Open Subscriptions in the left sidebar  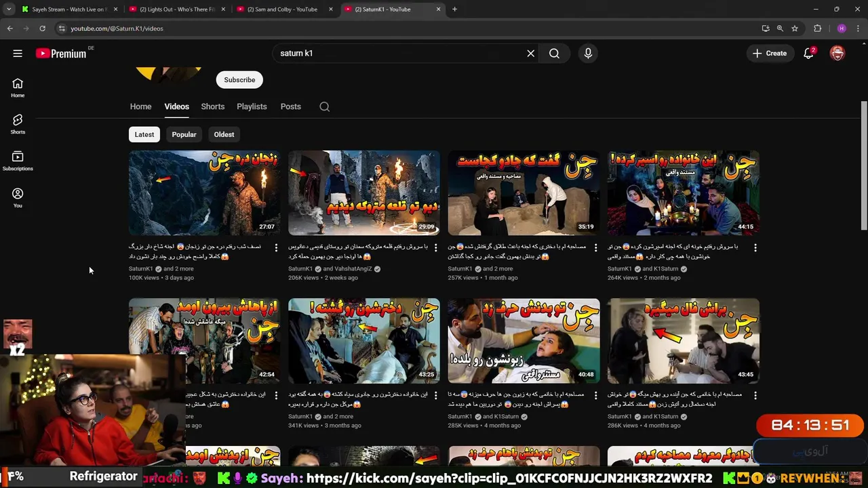click(x=18, y=161)
